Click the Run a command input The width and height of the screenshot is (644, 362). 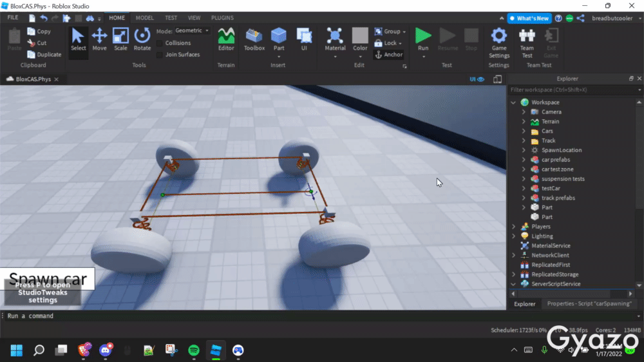click(320, 316)
